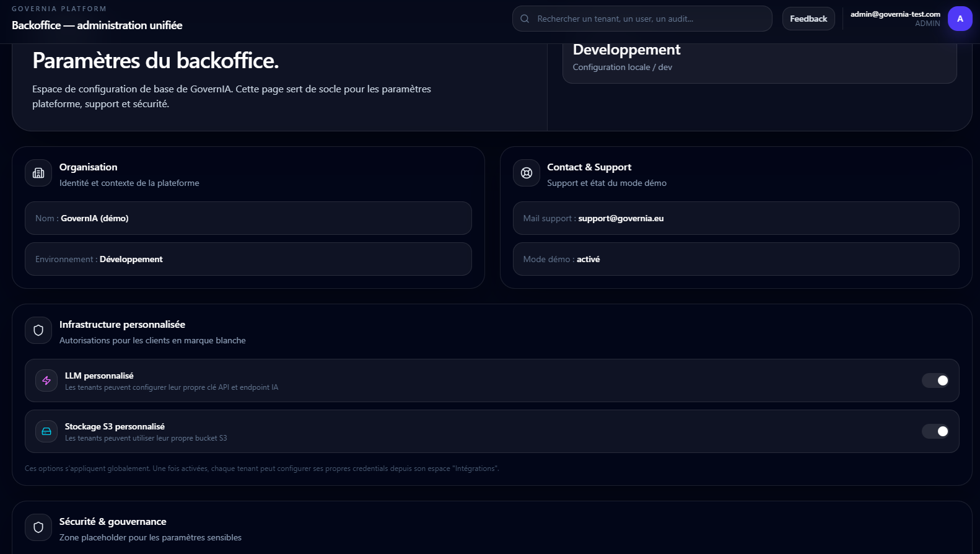
Task: Click the search magnifier icon
Action: (x=525, y=19)
